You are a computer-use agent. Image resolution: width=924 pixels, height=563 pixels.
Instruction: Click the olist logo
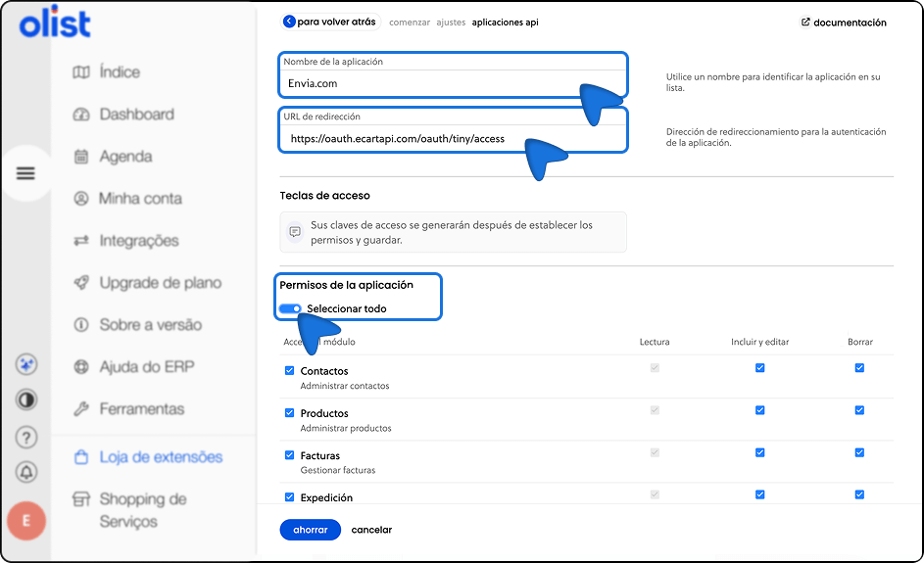tap(55, 23)
